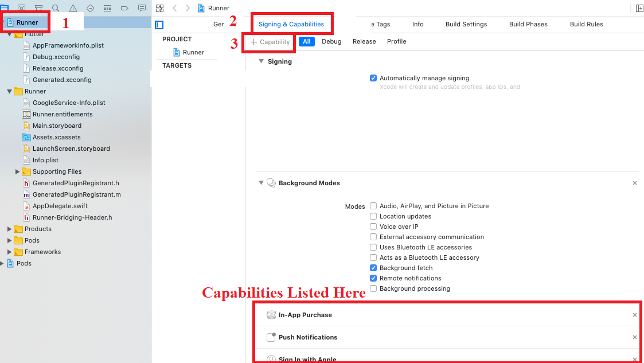The image size is (644, 363).
Task: Select the Debug configuration filter
Action: [331, 41]
